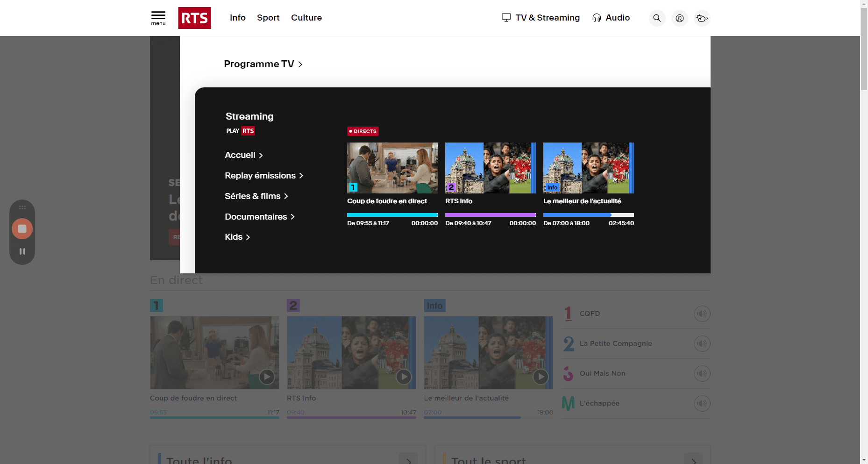Click purple progress bar of RTS Info
The height and width of the screenshot is (464, 868).
[x=491, y=215]
